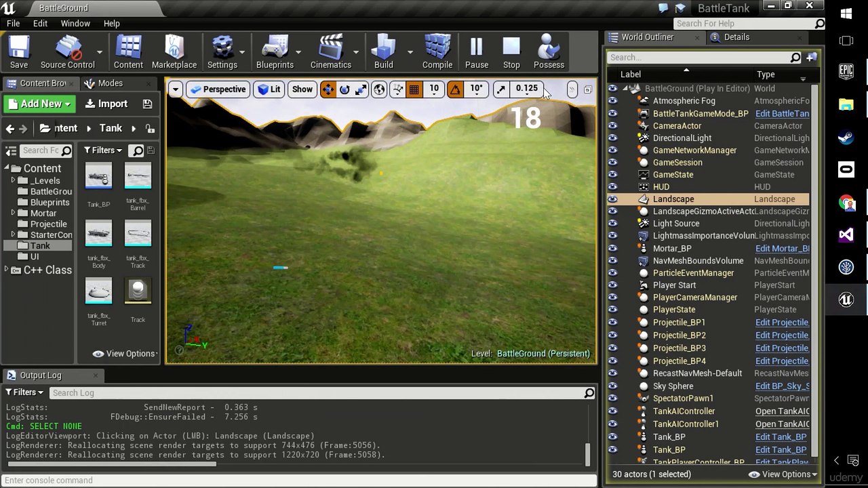This screenshot has height=488, width=868.
Task: Open the viewport Show menu
Action: click(302, 89)
